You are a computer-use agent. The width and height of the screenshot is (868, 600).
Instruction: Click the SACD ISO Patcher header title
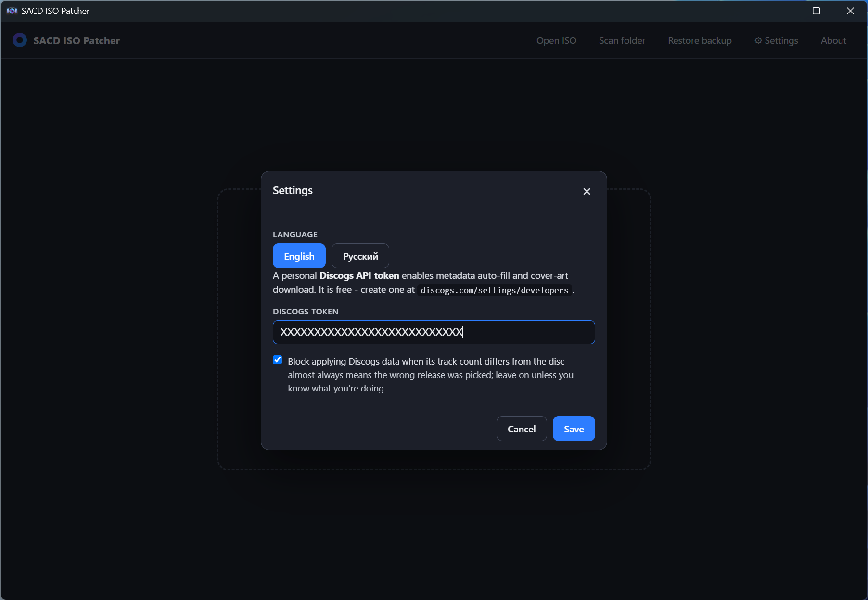(x=77, y=40)
